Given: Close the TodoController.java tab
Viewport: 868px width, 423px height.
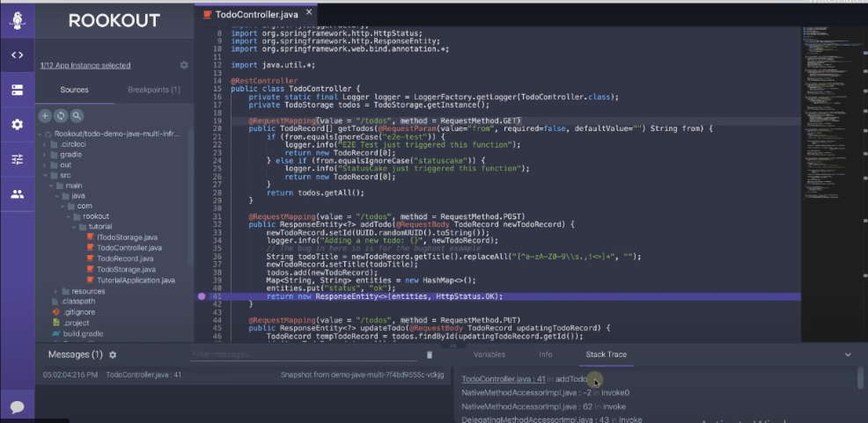Looking at the screenshot, I should click(x=309, y=12).
